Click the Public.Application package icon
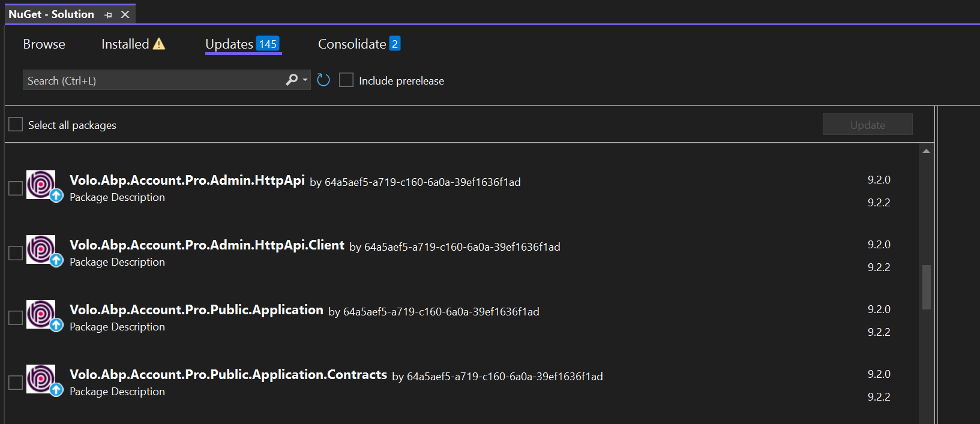The width and height of the screenshot is (980, 424). point(41,314)
